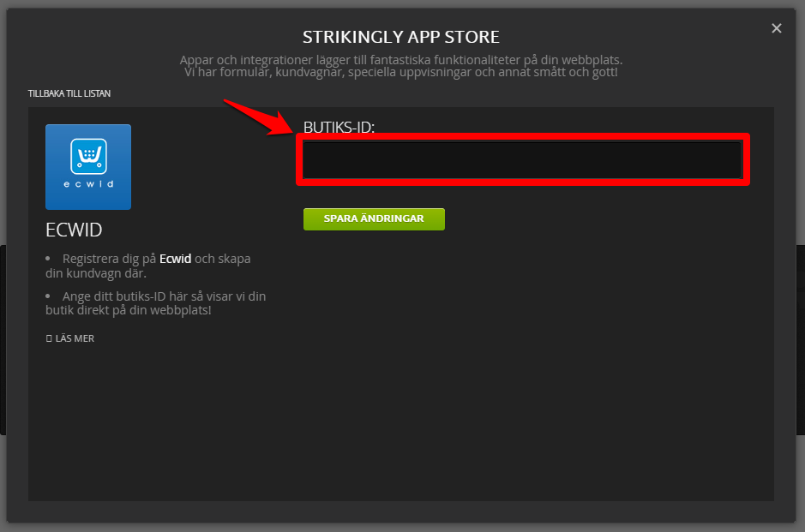
Task: Open the Ecwid registration link
Action: (175, 259)
